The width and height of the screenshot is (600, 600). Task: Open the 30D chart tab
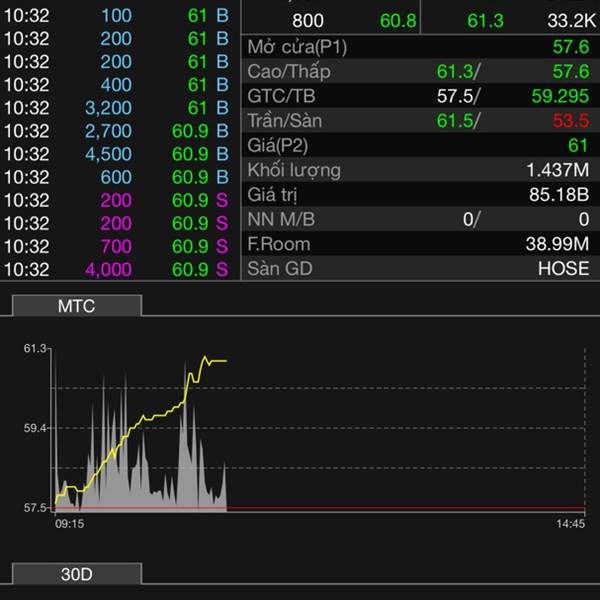77,574
